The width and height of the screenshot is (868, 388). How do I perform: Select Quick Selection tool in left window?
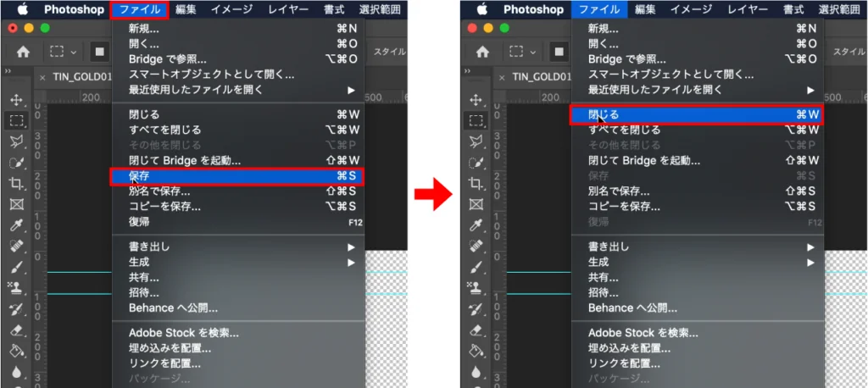pyautogui.click(x=17, y=163)
